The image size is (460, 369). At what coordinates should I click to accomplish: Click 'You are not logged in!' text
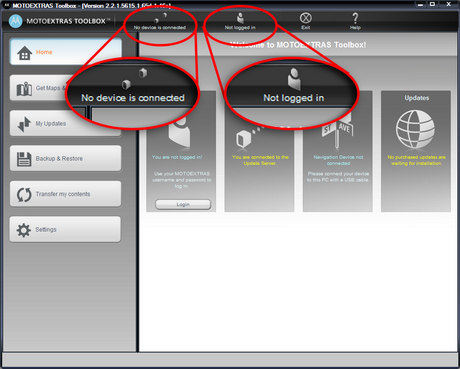(177, 157)
